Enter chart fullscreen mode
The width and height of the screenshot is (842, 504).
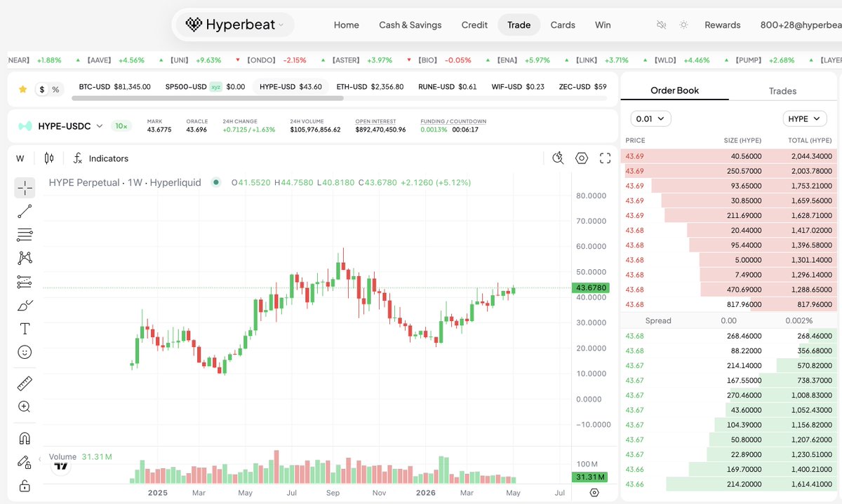(605, 158)
